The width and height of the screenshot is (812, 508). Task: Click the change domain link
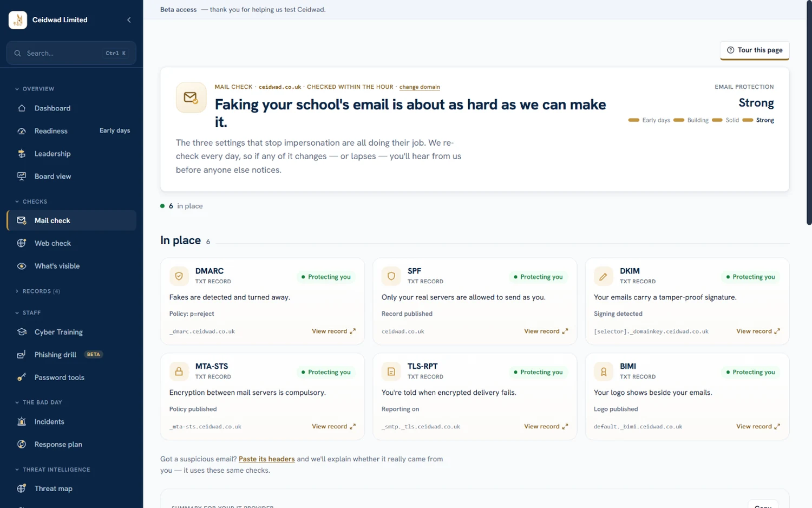420,87
